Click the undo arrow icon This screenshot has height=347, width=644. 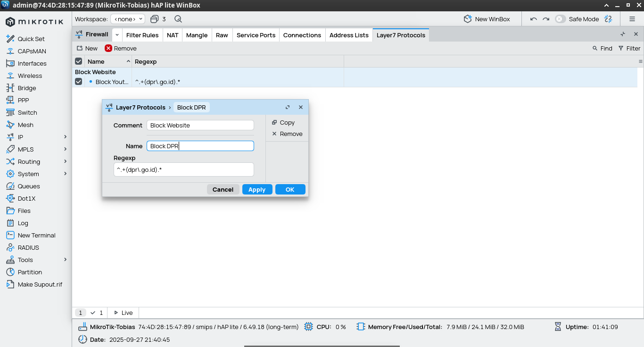[x=533, y=19]
